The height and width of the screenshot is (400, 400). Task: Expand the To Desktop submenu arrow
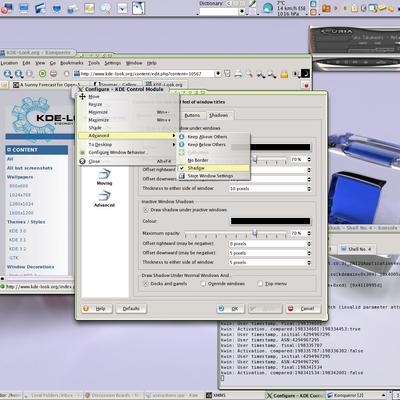174,145
